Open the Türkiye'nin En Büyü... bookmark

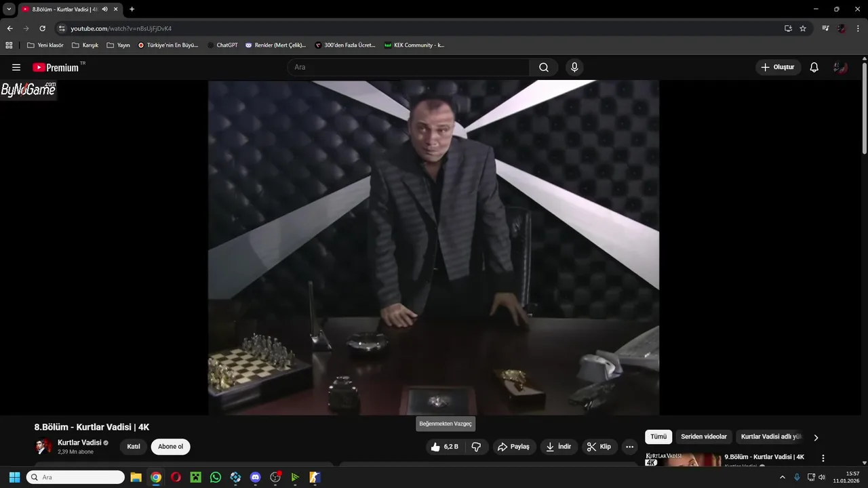pos(168,45)
